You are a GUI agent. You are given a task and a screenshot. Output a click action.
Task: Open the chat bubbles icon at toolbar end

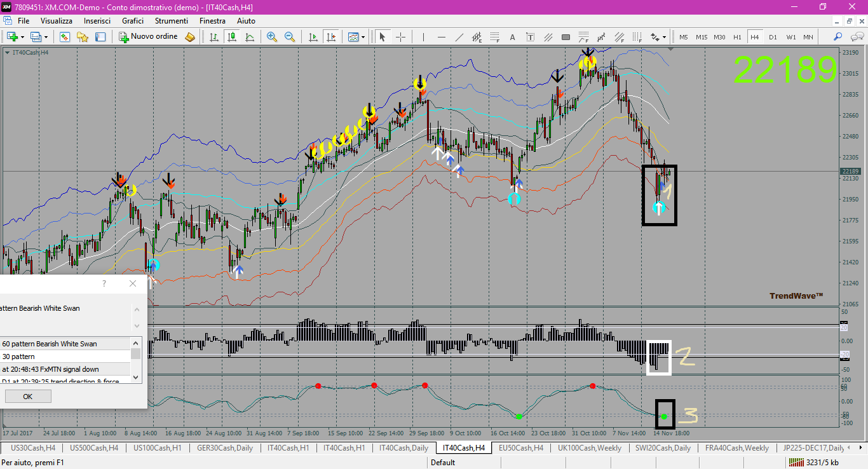point(855,37)
